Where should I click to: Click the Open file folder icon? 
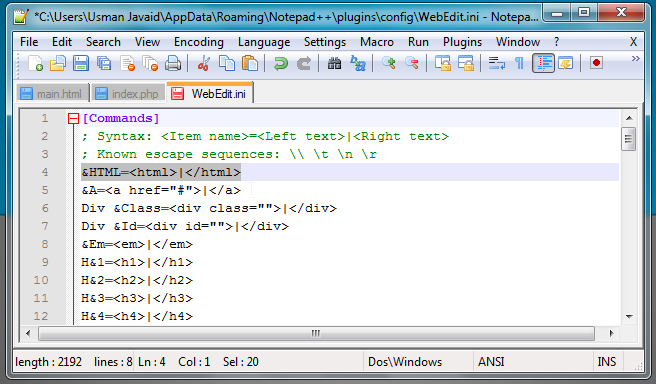(x=58, y=64)
